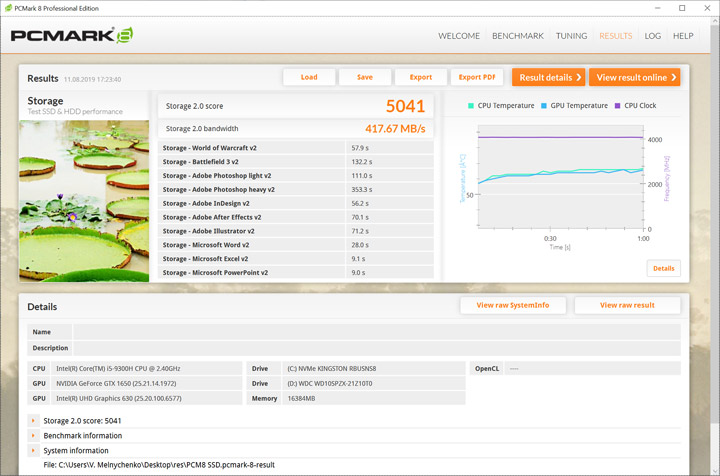Click the 417.67 MB/s bandwidth value
Screen dimensions: 720x476
pyautogui.click(x=395, y=129)
